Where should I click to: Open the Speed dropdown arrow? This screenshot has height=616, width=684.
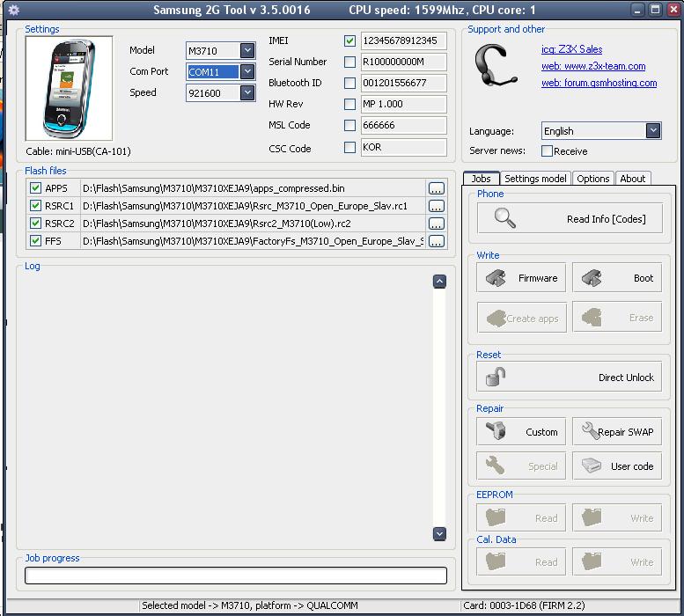[x=247, y=92]
